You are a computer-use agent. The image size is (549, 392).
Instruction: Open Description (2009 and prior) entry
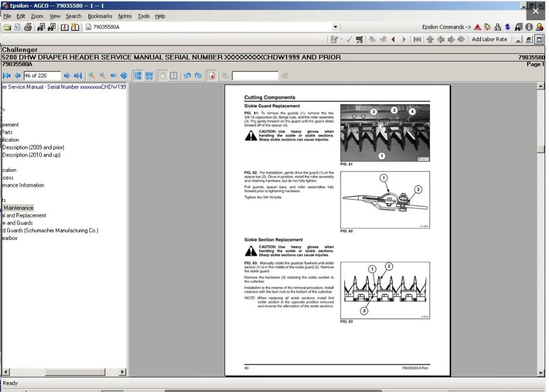[33, 147]
